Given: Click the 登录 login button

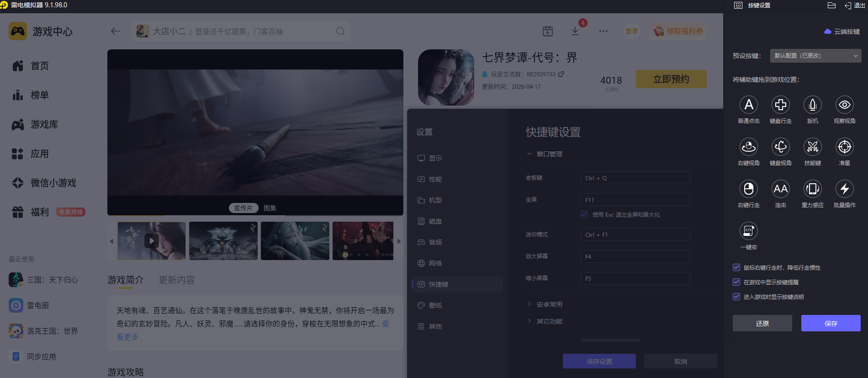Looking at the screenshot, I should pyautogui.click(x=632, y=31).
